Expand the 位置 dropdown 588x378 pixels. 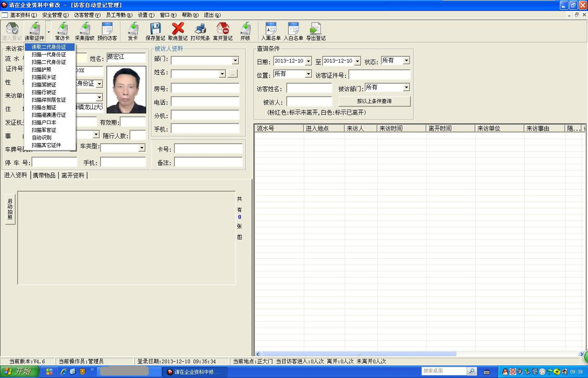[308, 74]
